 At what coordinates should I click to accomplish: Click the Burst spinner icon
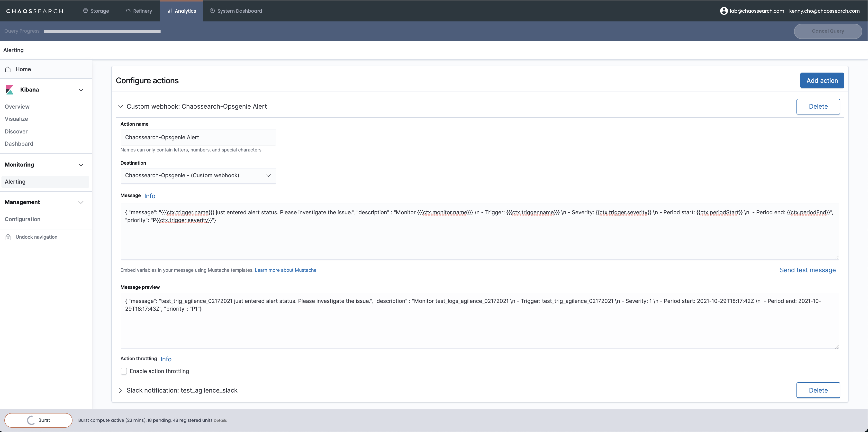click(x=31, y=420)
